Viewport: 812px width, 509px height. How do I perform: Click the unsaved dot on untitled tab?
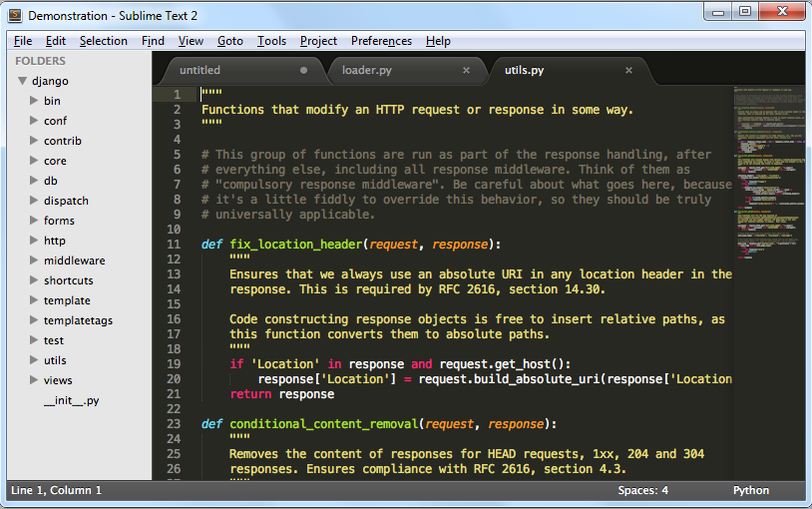(303, 71)
